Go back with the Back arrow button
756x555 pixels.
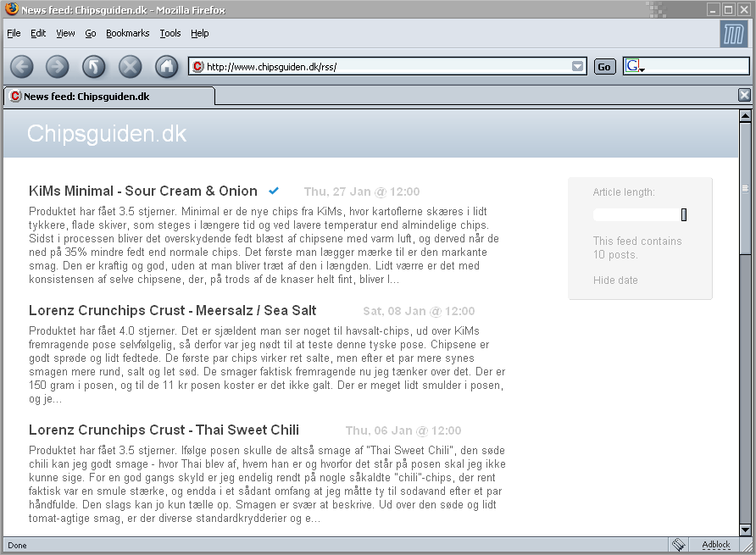point(22,67)
